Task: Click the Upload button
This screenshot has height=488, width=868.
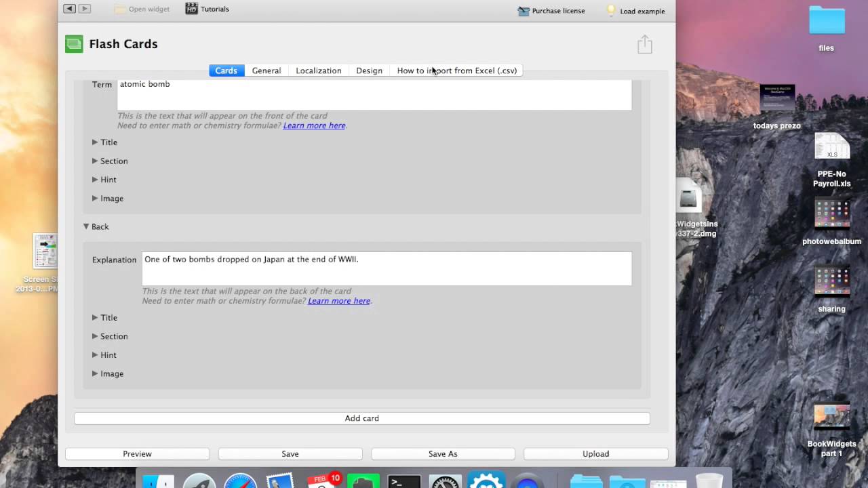Action: [596, 453]
